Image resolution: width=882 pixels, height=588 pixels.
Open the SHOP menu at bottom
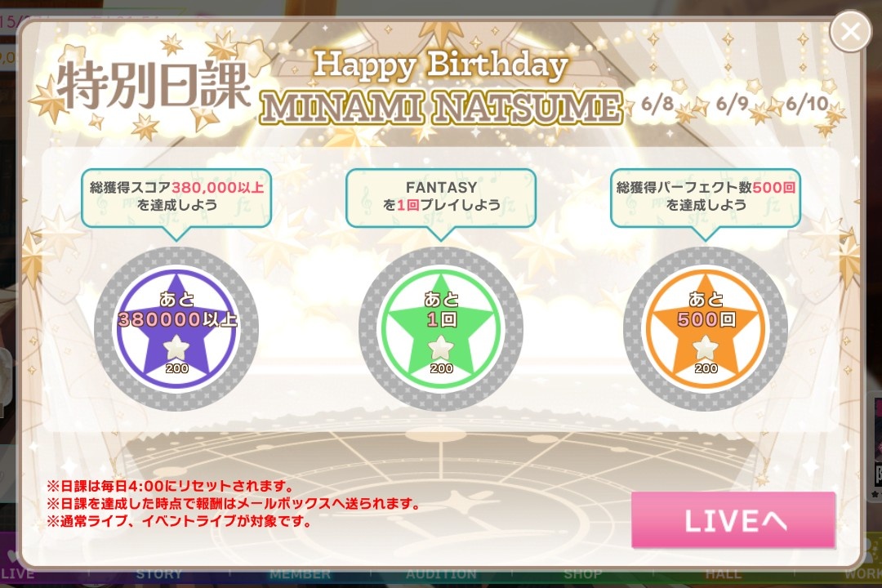pos(583,574)
